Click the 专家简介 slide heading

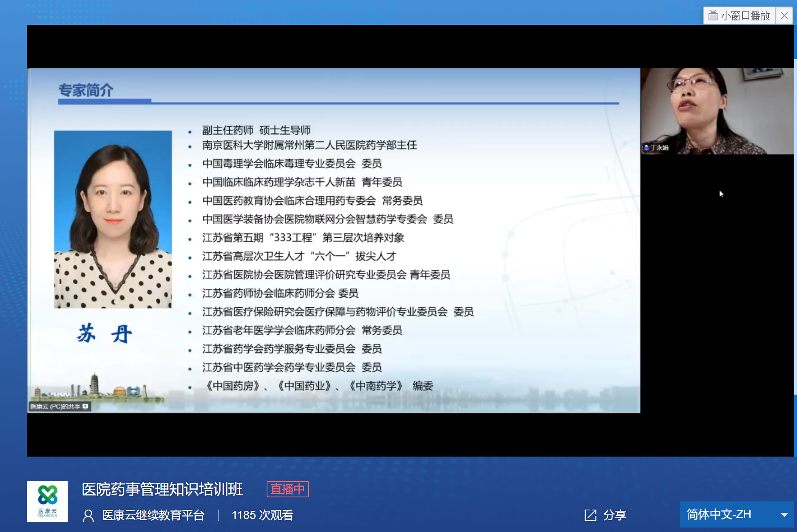[x=86, y=90]
